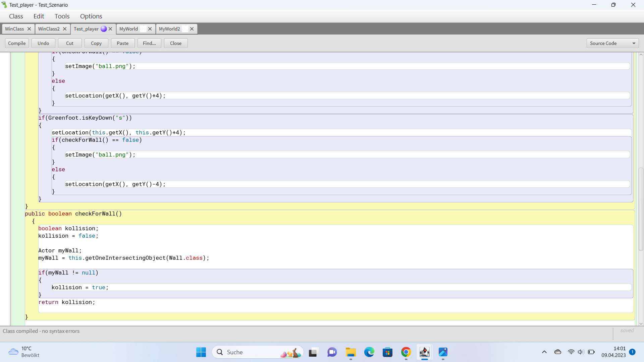Open the Chat app on the taskbar
644x362 pixels.
(x=332, y=352)
